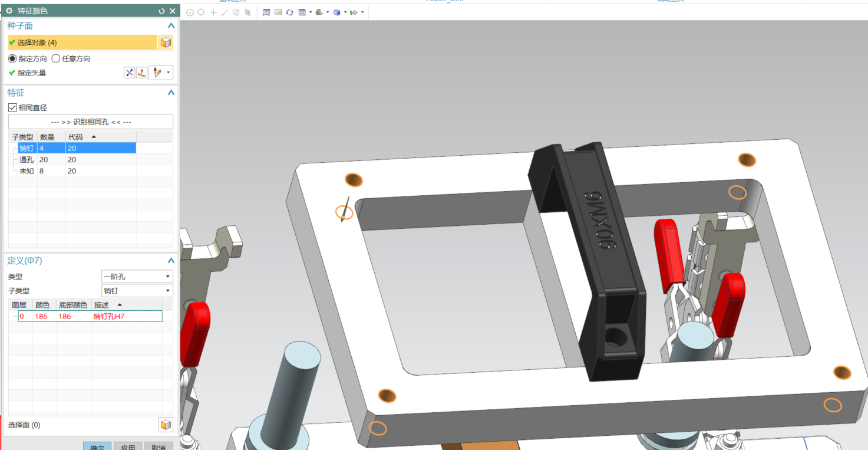Image resolution: width=868 pixels, height=450 pixels.
Task: Toggle the 相同直径 checkbox
Action: coord(12,107)
